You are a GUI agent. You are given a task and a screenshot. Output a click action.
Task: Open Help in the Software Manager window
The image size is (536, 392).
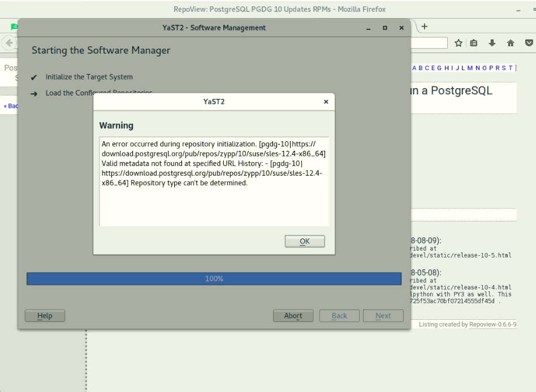[45, 316]
